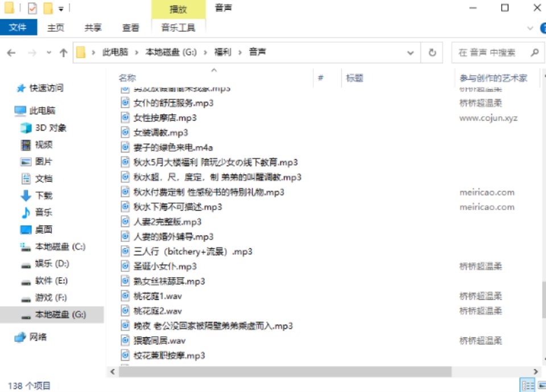Click 音声 in the address bar
Viewport: 546px width, 392px height.
[257, 52]
